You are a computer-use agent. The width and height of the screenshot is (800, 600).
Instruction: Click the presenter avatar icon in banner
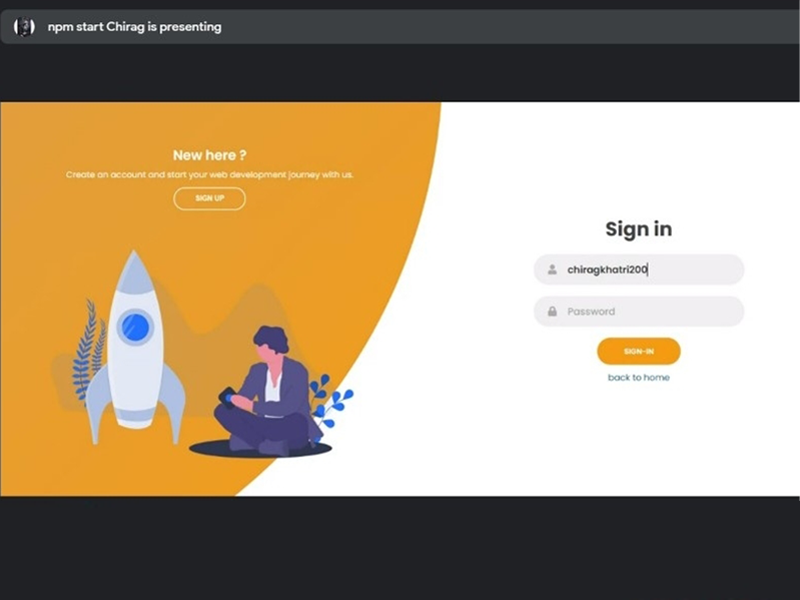pos(24,27)
